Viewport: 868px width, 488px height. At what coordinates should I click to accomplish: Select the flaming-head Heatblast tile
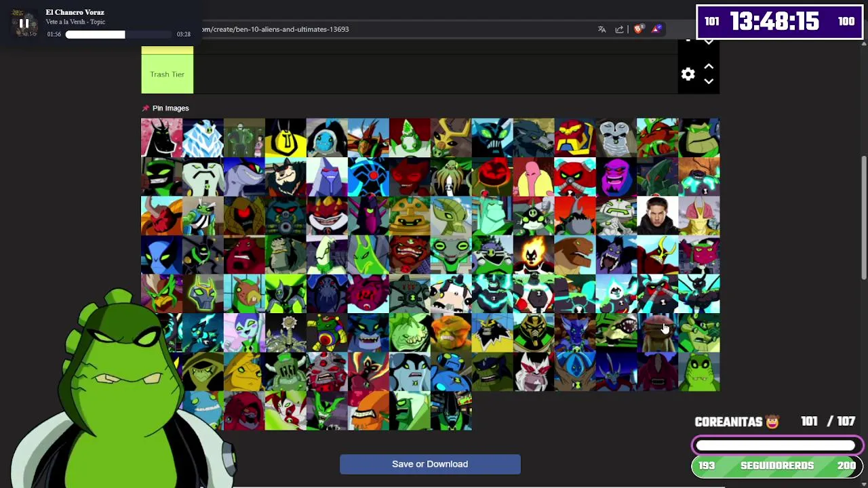tap(534, 255)
